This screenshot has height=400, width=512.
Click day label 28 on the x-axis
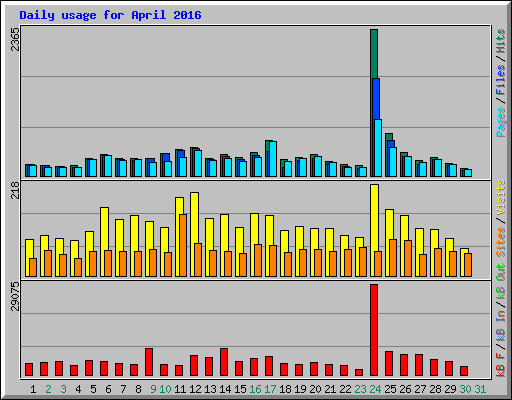[x=435, y=389]
